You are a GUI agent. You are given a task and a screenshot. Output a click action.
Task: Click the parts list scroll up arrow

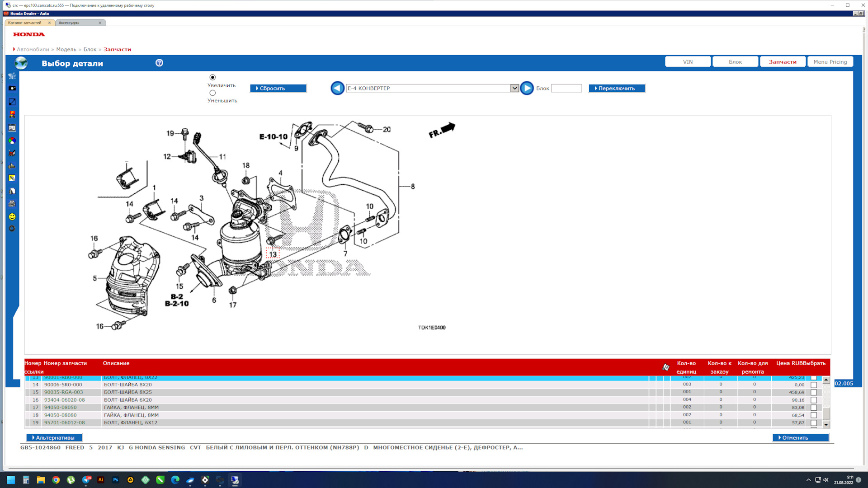[x=826, y=380]
